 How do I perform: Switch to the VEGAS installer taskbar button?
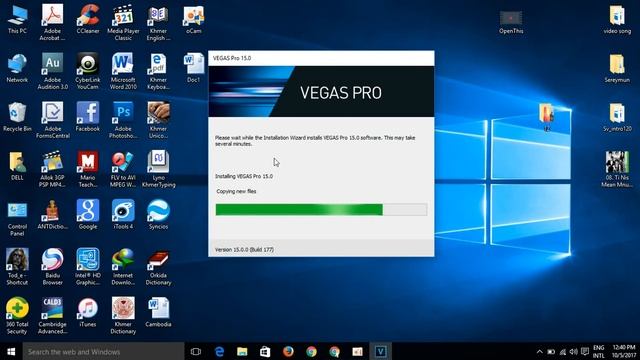380,351
